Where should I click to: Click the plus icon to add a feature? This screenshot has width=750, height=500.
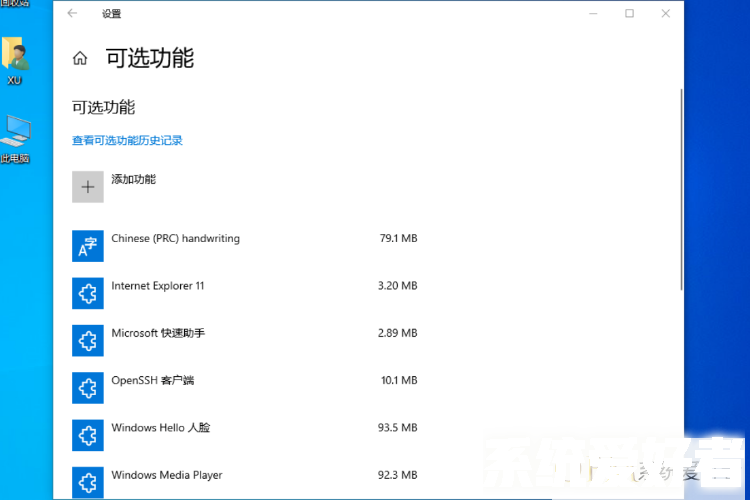[88, 187]
